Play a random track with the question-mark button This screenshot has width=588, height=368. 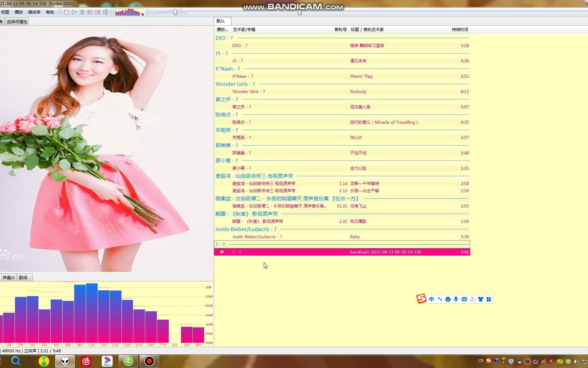coord(106,12)
